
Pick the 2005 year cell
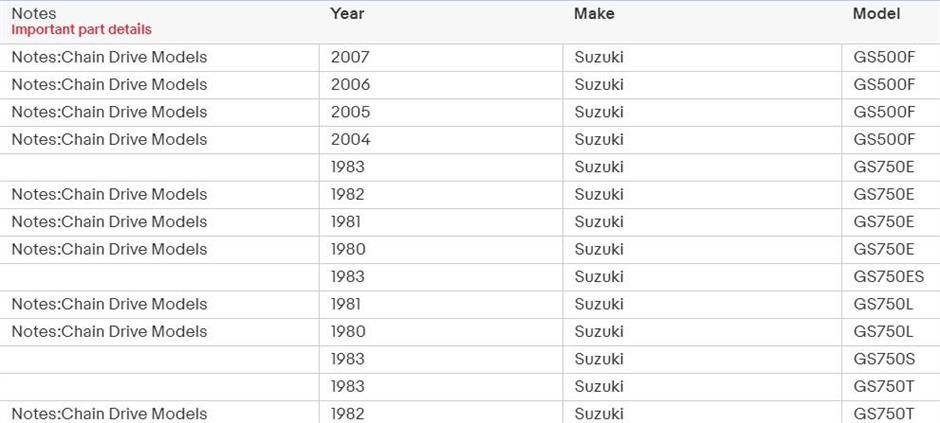tap(350, 112)
